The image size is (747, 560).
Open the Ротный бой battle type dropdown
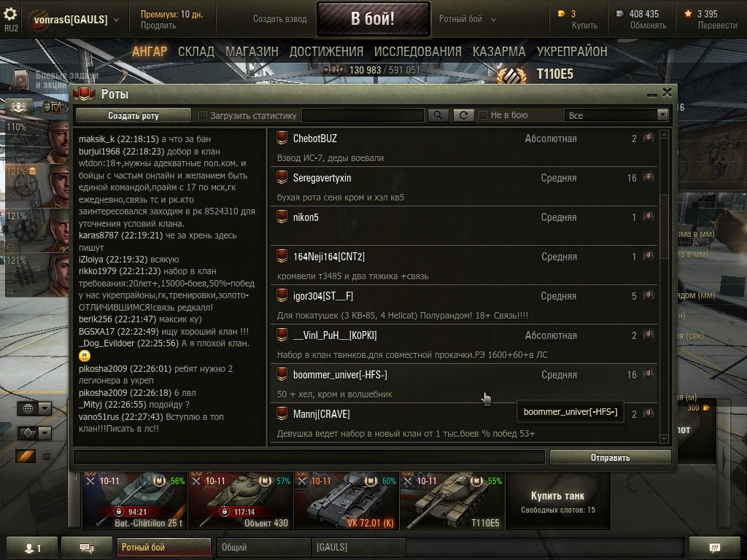(x=468, y=19)
